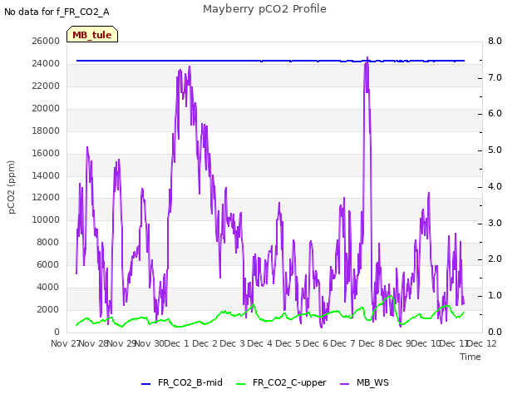Click the purple MB_WS peak near Dec 8
The image size is (532, 399).
click(x=367, y=58)
